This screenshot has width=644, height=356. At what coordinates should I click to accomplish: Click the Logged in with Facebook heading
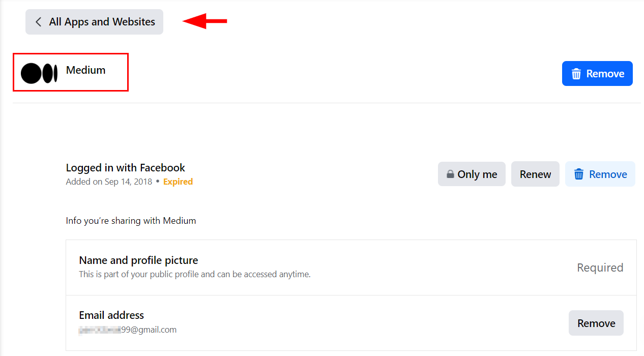click(125, 168)
